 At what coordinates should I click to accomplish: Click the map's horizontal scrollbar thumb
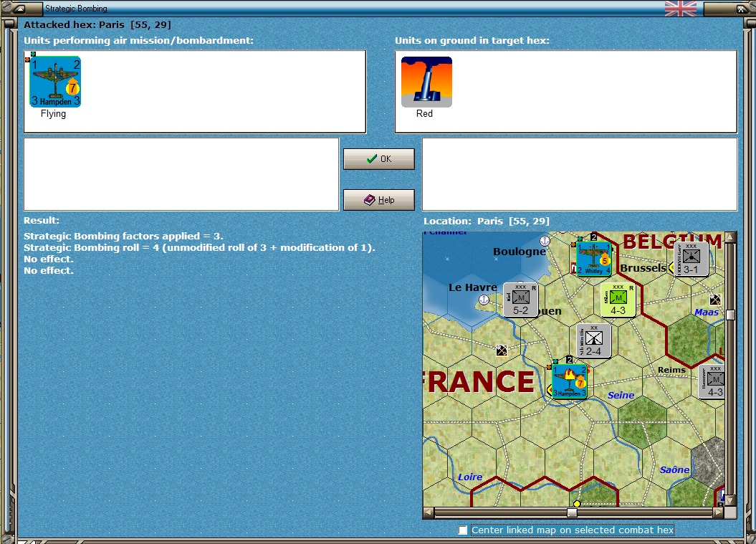(x=572, y=512)
